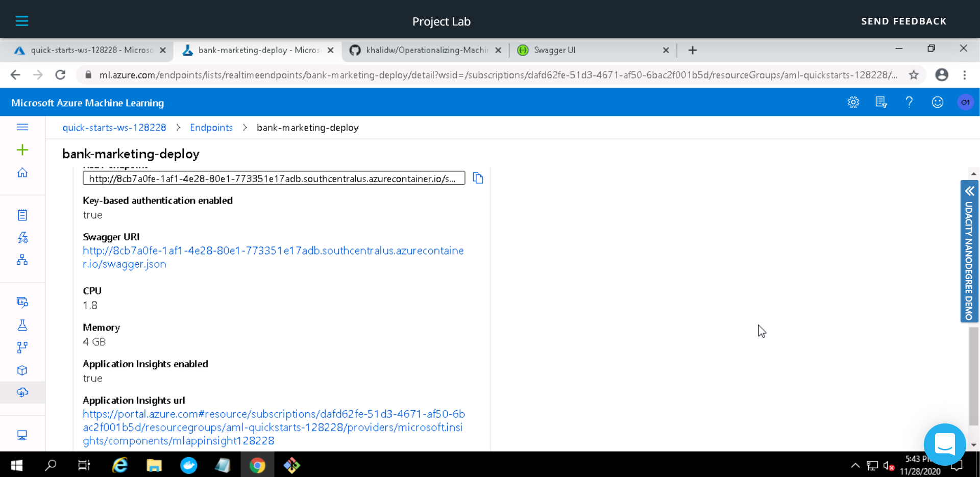Screen dimensions: 980x477
Task: Open Experiments flask icon in sidebar
Action: click(x=22, y=325)
